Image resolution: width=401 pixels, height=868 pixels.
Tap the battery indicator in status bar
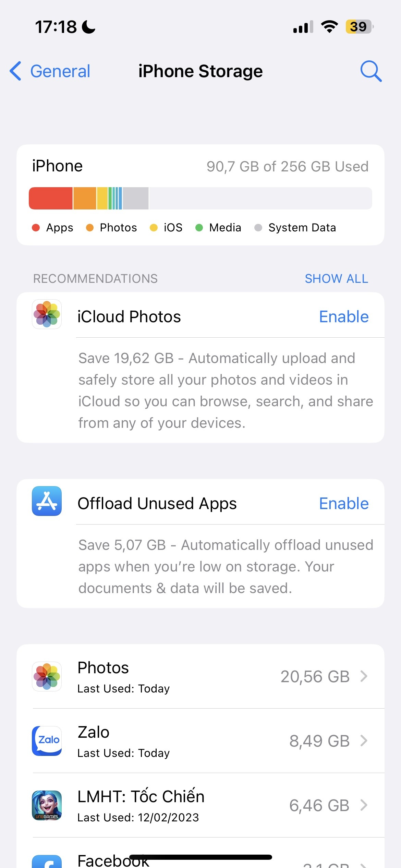point(360,27)
